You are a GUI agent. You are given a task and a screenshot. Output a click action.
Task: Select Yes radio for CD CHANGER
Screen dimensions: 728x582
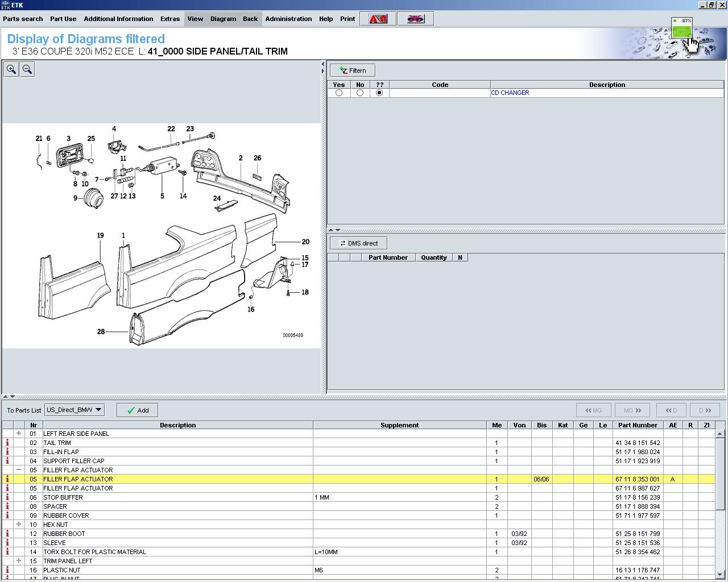[339, 93]
